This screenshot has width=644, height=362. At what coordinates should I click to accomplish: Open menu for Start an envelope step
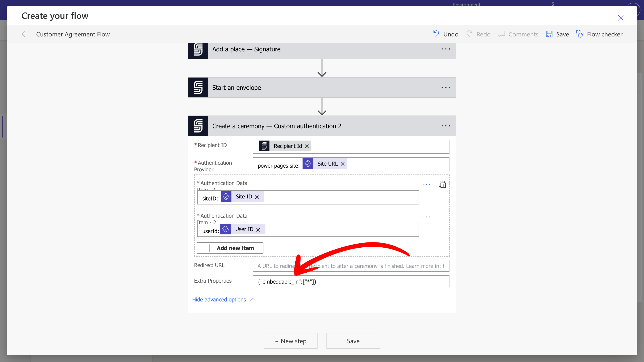(x=446, y=88)
